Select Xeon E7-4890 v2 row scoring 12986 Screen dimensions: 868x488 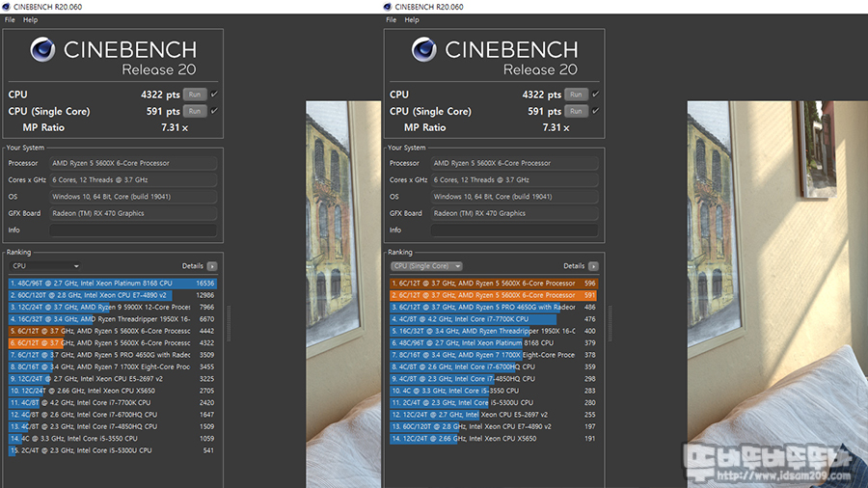pyautogui.click(x=113, y=295)
